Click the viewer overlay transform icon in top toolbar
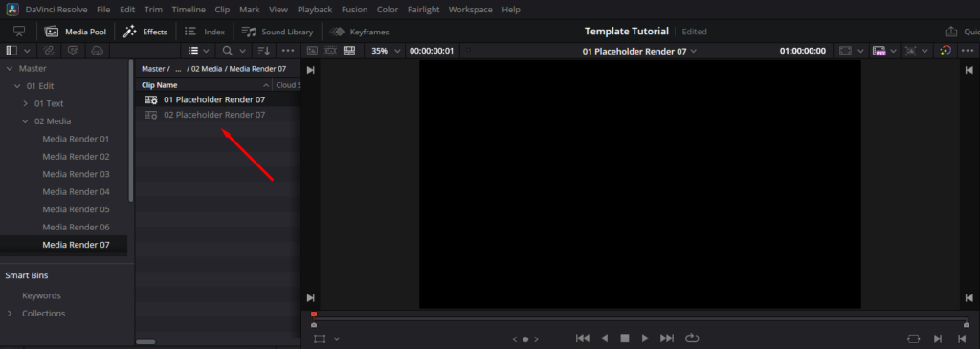This screenshot has height=349, width=980. pos(911,51)
